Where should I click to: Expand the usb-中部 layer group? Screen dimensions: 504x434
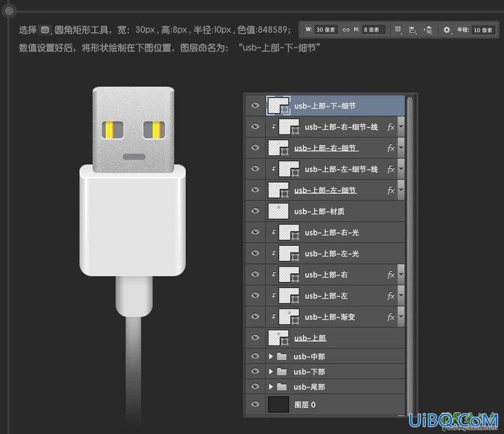[x=270, y=356]
